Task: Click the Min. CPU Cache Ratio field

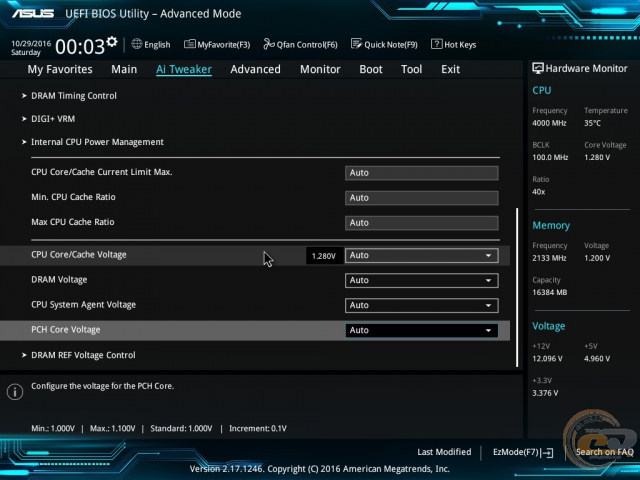Action: 422,198
